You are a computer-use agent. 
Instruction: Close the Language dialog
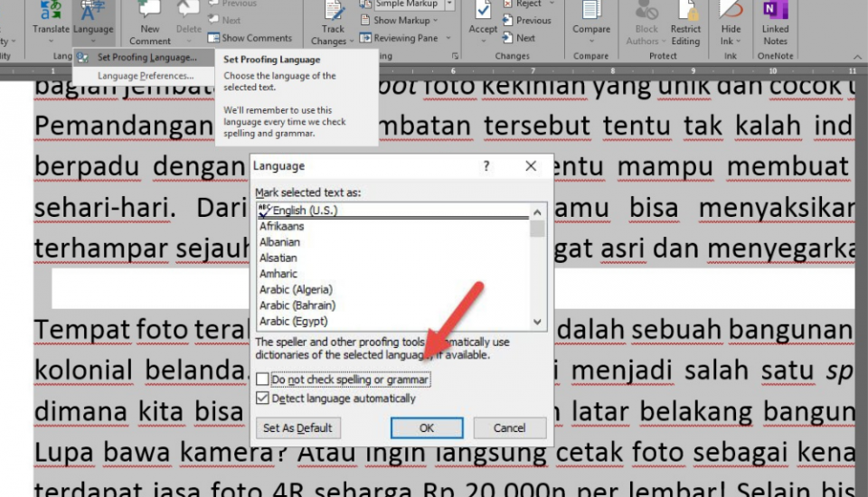tap(531, 166)
